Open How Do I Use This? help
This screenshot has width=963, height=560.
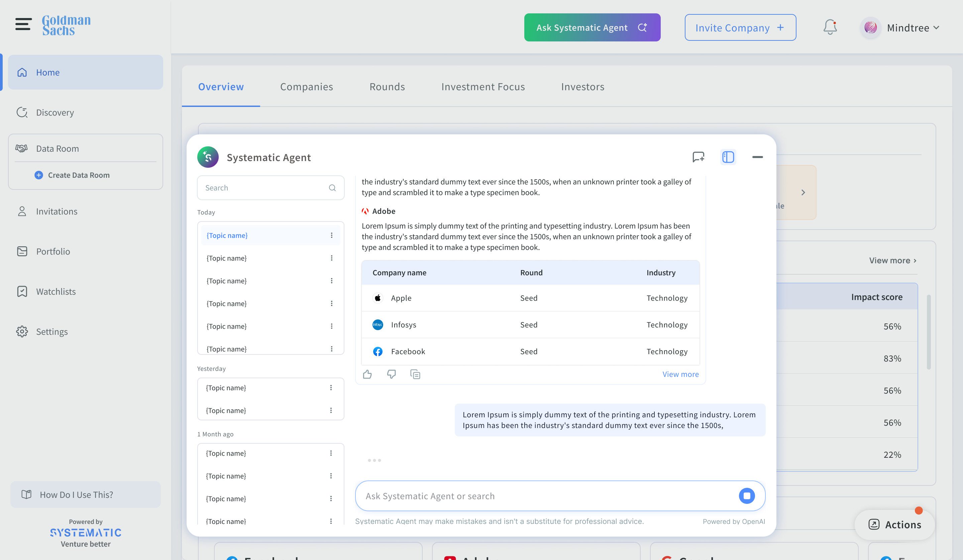coord(86,494)
